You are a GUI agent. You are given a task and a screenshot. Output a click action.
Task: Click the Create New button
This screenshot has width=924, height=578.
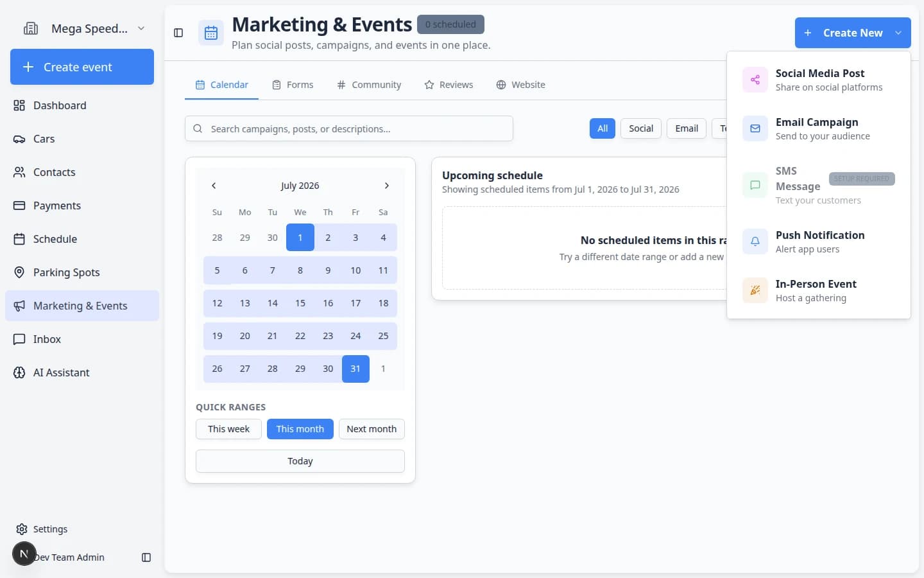(853, 33)
